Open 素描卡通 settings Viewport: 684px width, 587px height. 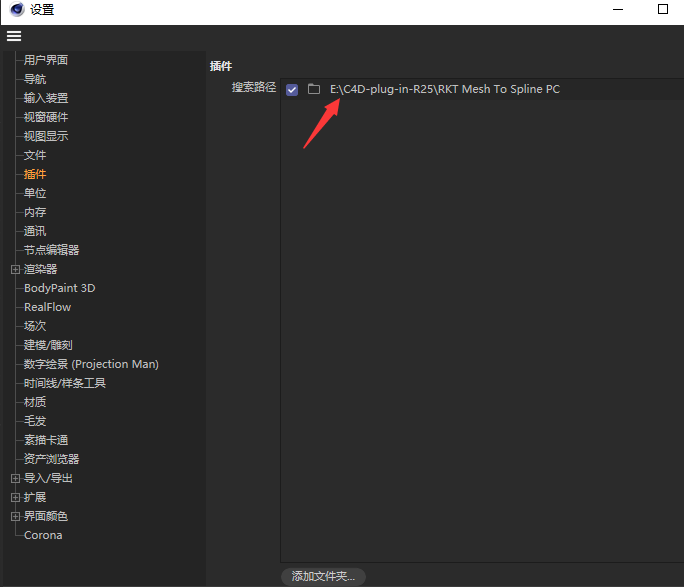pos(46,440)
